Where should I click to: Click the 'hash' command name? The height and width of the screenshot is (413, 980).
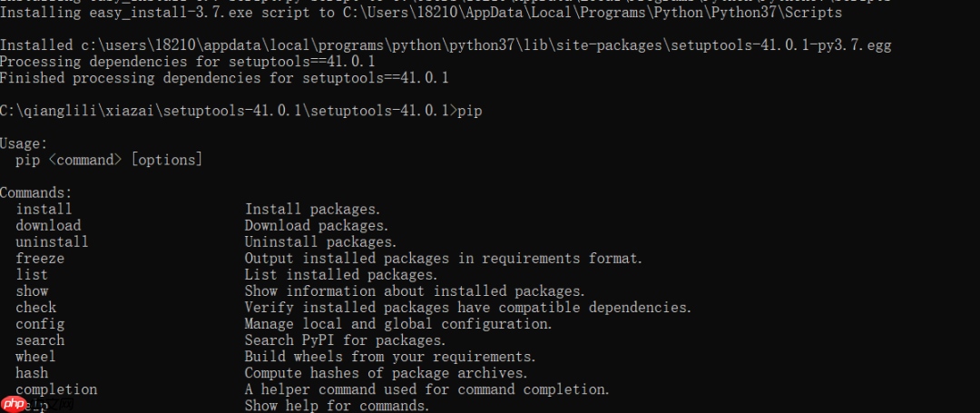(x=32, y=373)
